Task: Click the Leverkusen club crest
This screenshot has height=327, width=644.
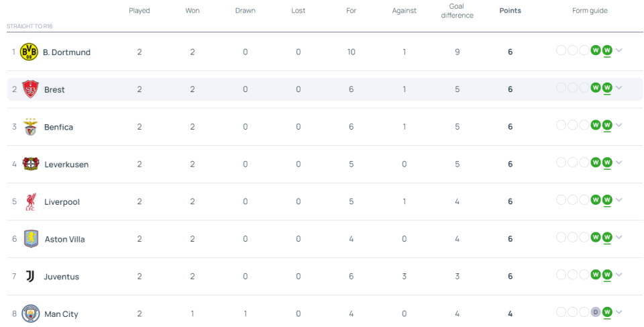Action: tap(31, 164)
